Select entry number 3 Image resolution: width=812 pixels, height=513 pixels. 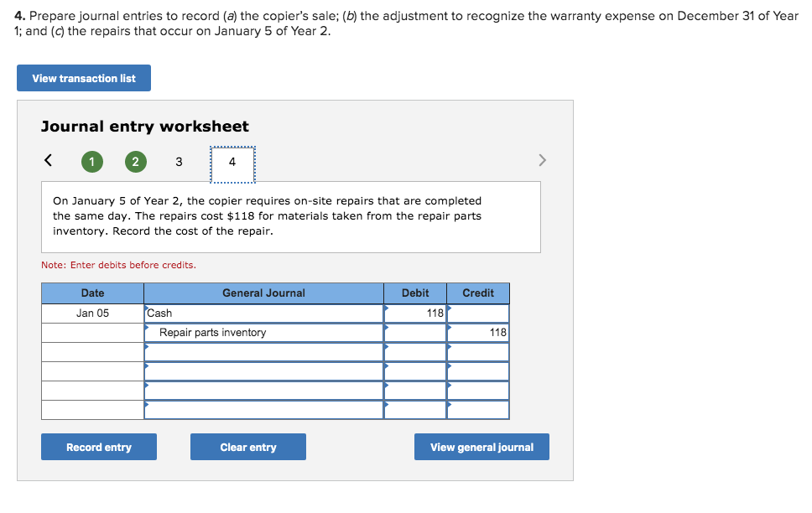(x=179, y=161)
